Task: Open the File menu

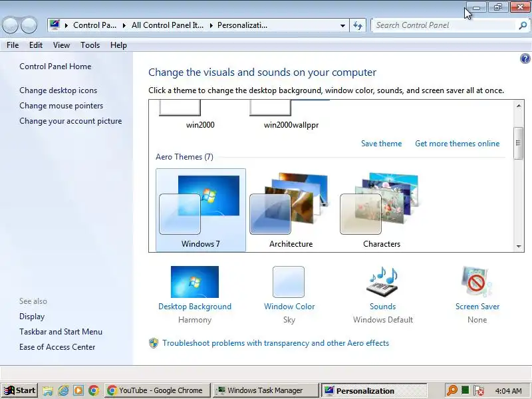Action: click(13, 45)
